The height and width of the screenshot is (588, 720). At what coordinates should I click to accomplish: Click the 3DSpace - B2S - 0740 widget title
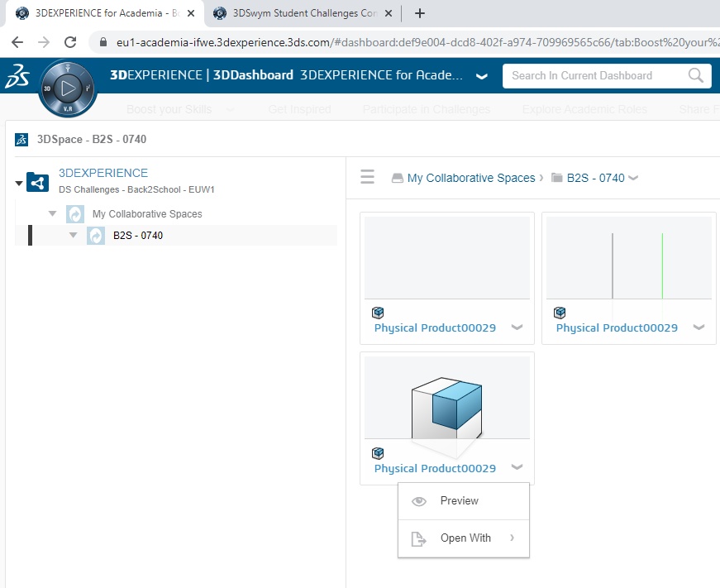coord(92,139)
